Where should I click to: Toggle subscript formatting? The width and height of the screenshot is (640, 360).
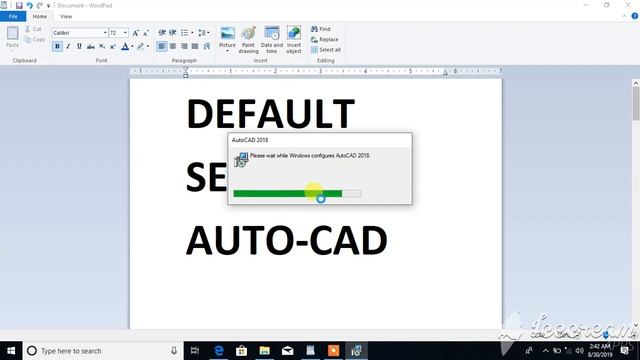[102, 47]
